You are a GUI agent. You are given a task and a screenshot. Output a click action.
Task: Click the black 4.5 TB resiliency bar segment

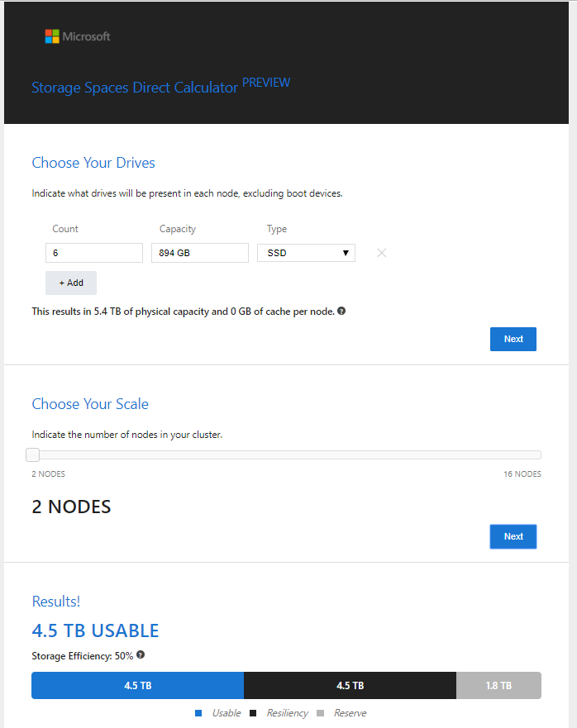(x=350, y=685)
